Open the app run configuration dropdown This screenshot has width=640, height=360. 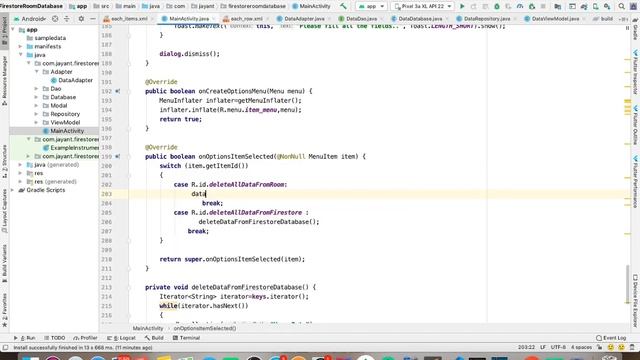point(371,6)
